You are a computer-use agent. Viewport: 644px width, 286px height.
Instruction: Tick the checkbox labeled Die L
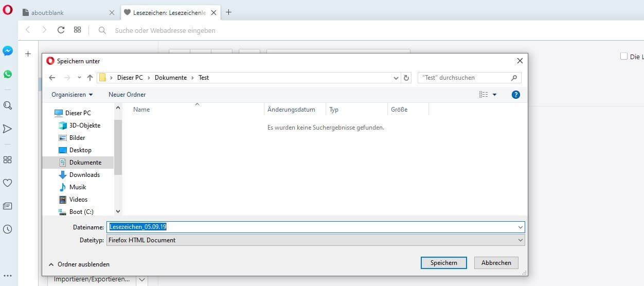[624, 56]
